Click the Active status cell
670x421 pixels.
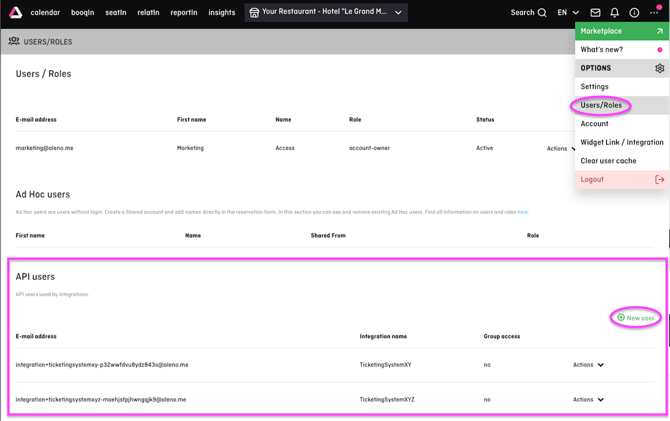click(x=485, y=148)
